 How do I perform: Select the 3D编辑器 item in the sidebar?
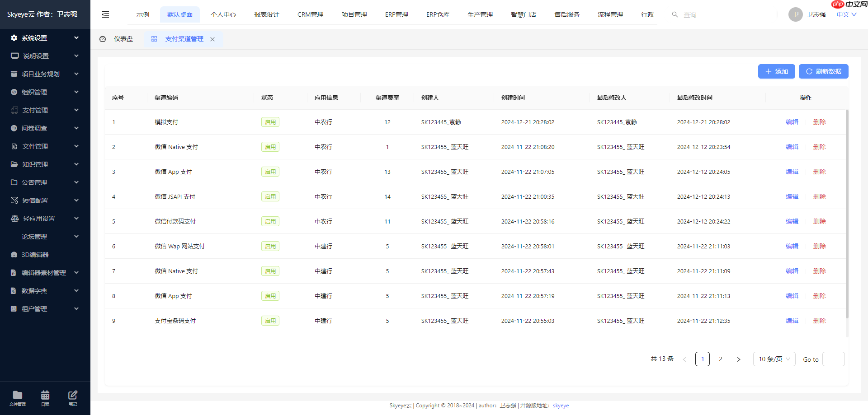tap(34, 254)
